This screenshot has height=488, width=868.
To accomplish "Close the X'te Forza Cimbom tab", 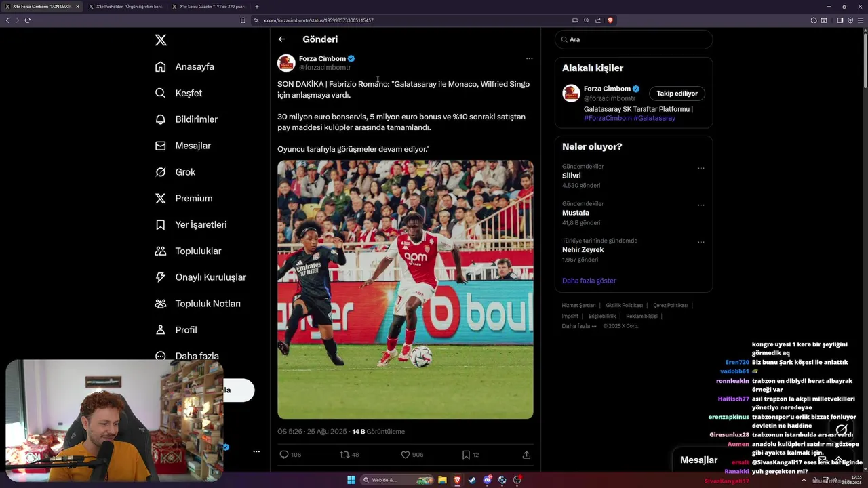I will [x=77, y=7].
